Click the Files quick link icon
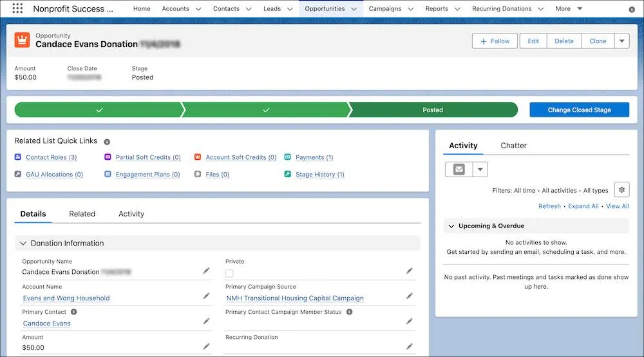The image size is (644, 357). pyautogui.click(x=198, y=174)
